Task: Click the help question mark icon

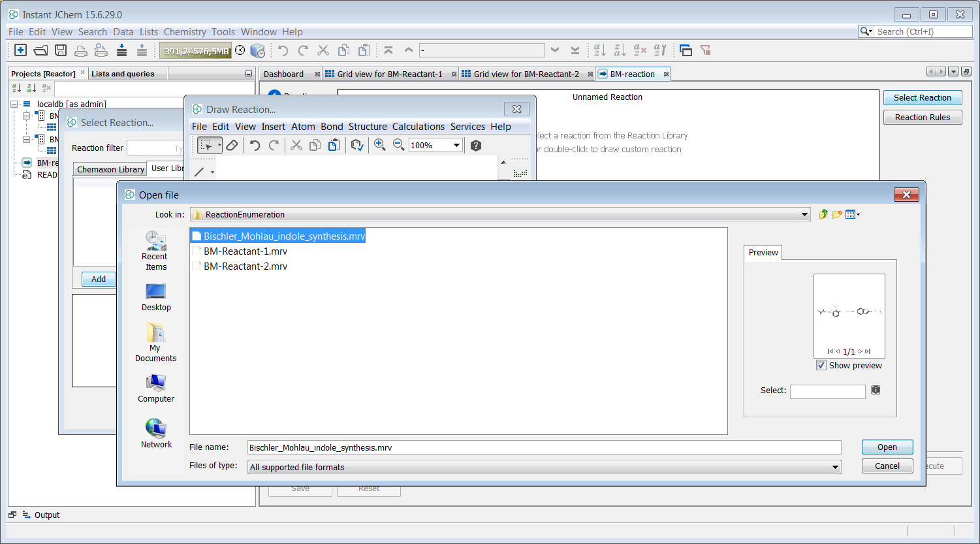Action: pyautogui.click(x=476, y=145)
